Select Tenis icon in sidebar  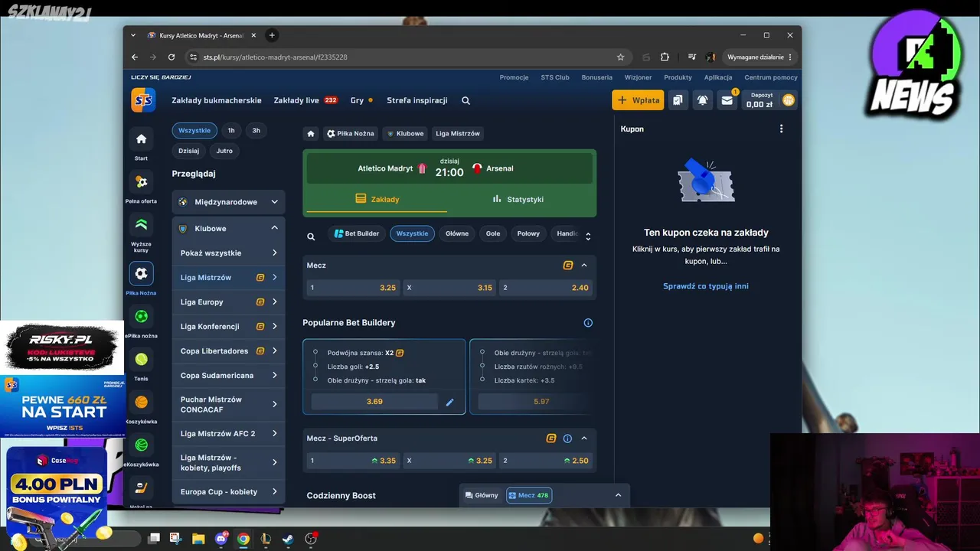pyautogui.click(x=141, y=359)
